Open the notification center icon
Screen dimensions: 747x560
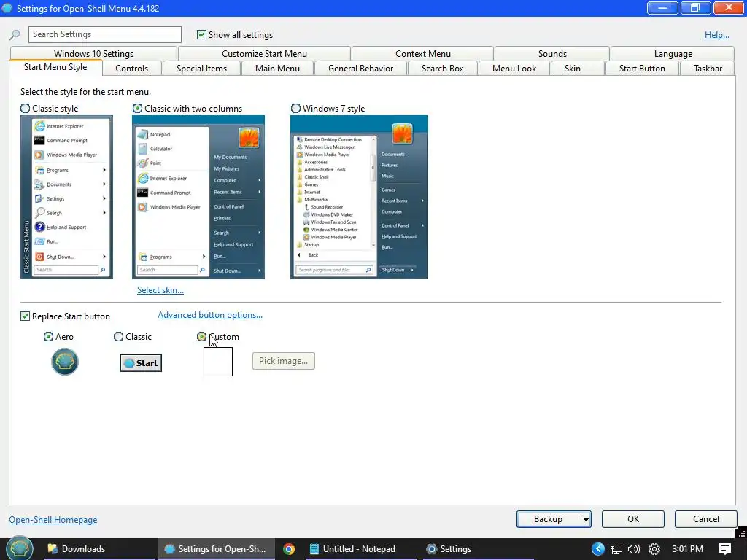pyautogui.click(x=725, y=549)
